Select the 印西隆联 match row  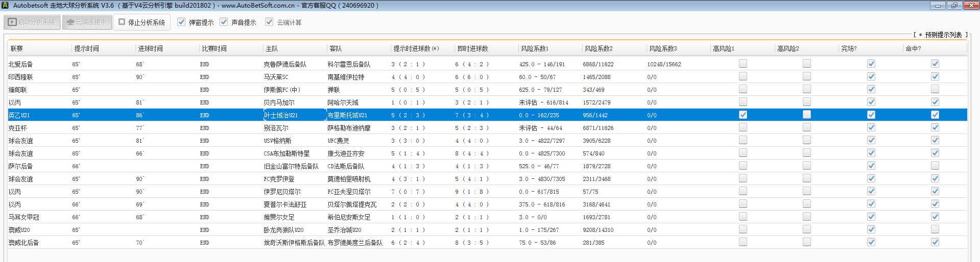click(20, 77)
